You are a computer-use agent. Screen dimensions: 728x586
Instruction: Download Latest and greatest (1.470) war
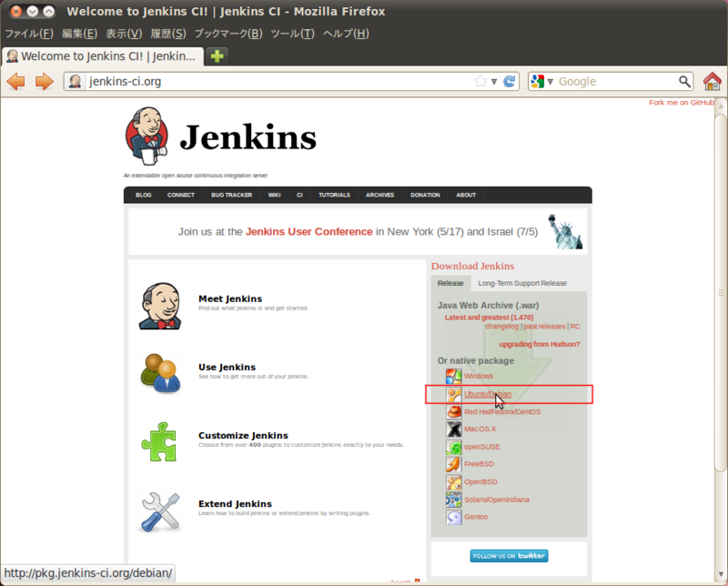click(x=489, y=318)
